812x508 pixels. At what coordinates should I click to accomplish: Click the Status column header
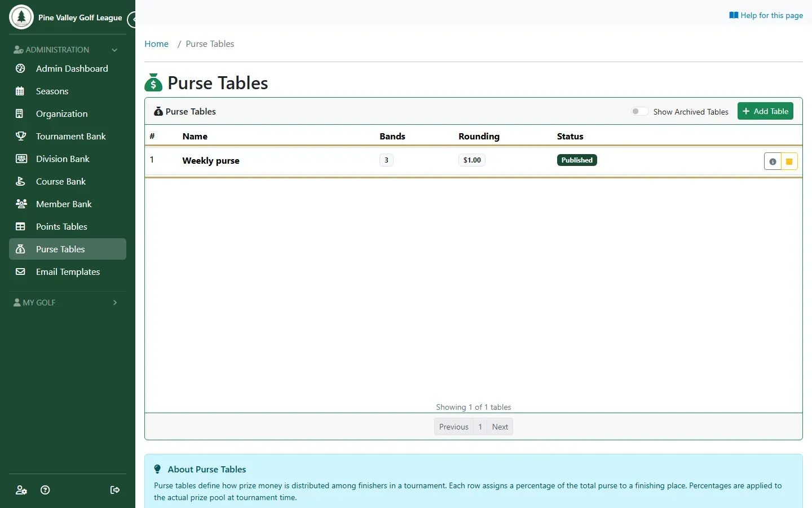[570, 137]
